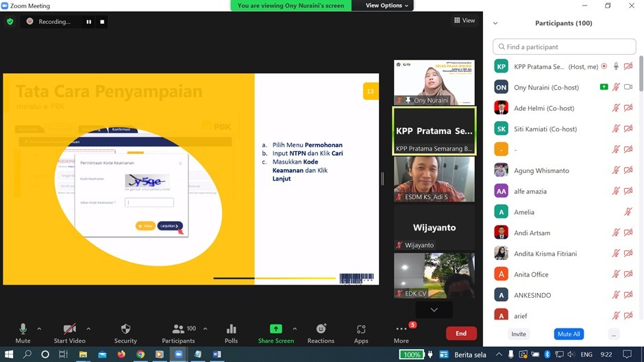Collapse the Participants panel chevron
644x362 pixels.
pyautogui.click(x=495, y=23)
